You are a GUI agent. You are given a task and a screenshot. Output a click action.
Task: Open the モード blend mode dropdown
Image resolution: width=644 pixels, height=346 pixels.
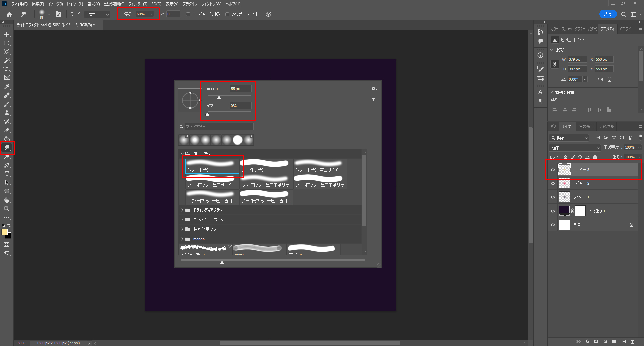pyautogui.click(x=98, y=14)
